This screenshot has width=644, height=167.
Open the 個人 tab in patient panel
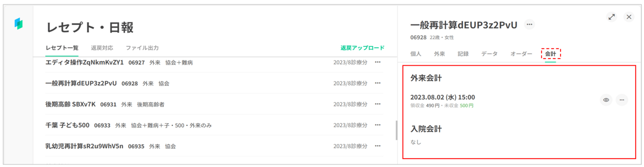(416, 54)
